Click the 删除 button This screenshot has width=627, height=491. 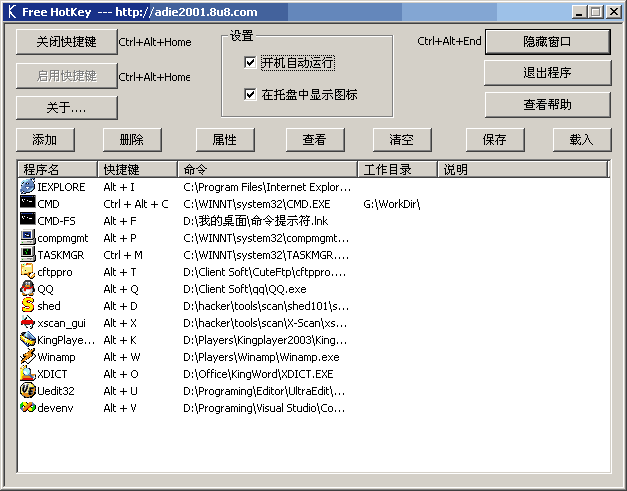(x=132, y=140)
